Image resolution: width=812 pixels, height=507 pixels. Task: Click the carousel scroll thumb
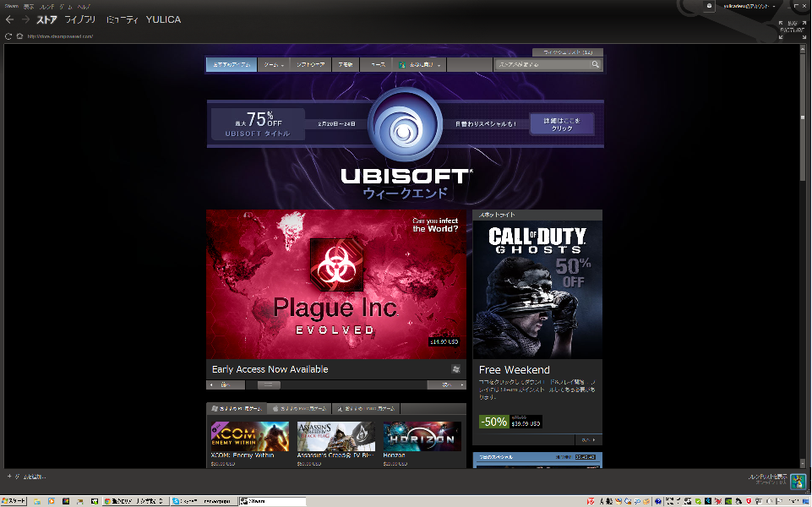pyautogui.click(x=269, y=384)
